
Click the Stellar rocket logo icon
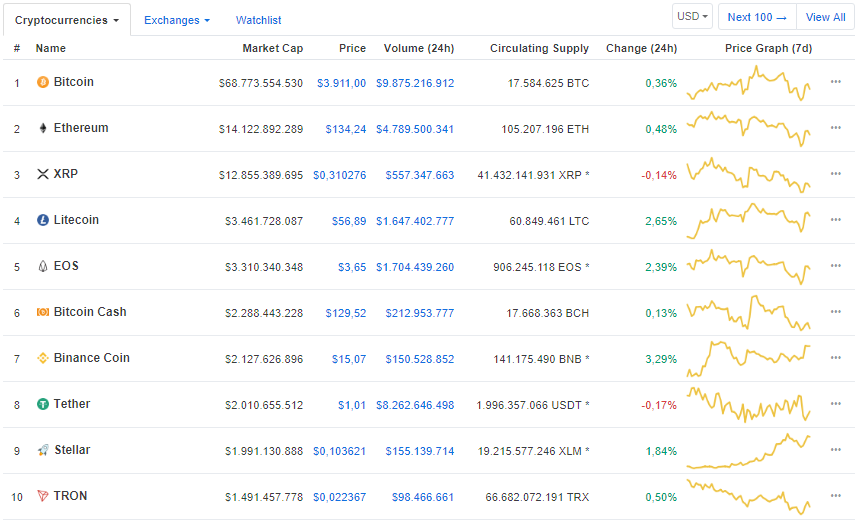pos(43,450)
